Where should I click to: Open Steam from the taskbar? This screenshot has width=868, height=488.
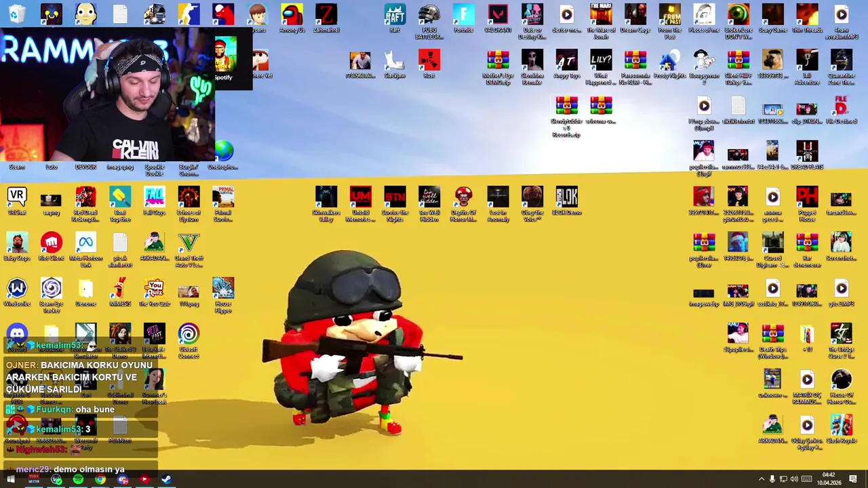tap(166, 480)
